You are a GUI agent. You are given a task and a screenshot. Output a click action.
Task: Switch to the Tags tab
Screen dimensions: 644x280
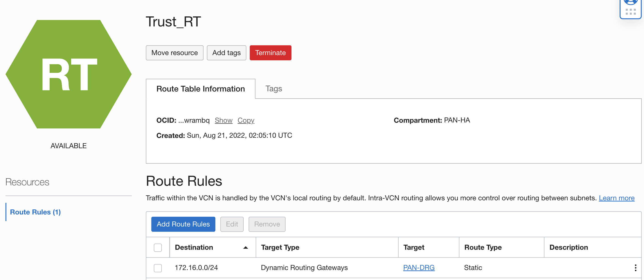tap(273, 89)
